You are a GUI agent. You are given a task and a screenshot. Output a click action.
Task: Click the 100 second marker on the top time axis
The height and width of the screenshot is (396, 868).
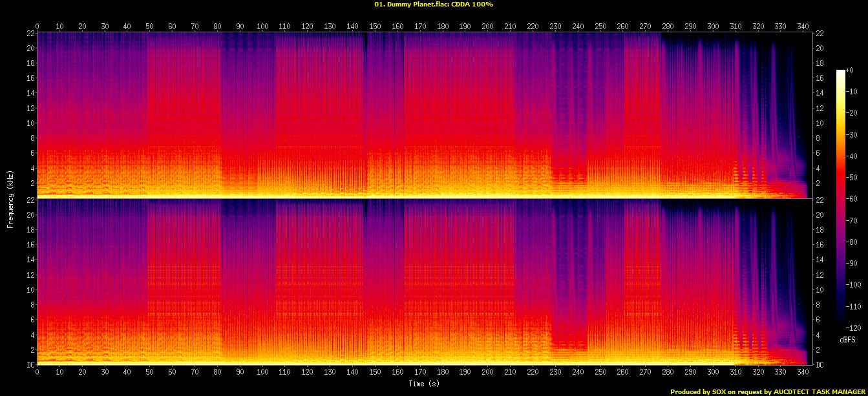(x=262, y=26)
